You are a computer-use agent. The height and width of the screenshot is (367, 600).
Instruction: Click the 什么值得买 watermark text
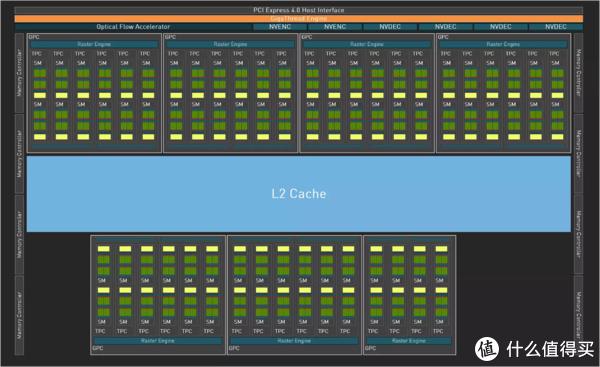[x=550, y=349]
